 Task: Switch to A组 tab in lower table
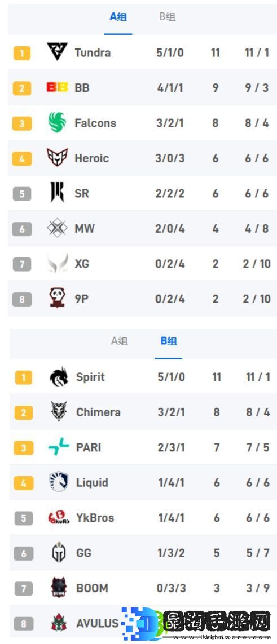(120, 341)
